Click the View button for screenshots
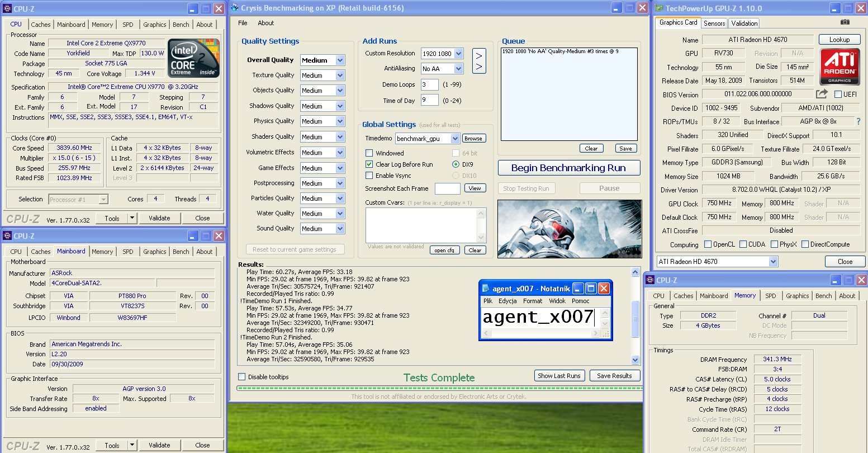 tap(475, 188)
